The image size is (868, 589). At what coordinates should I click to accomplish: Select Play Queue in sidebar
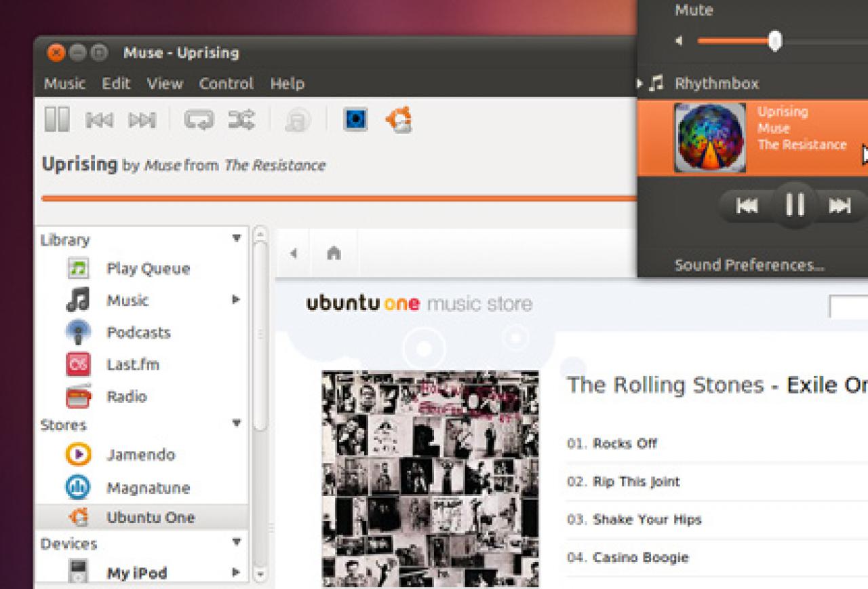tap(148, 269)
